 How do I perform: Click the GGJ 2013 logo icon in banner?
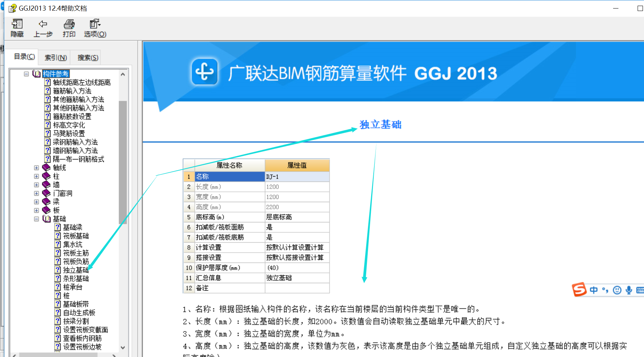(x=205, y=72)
